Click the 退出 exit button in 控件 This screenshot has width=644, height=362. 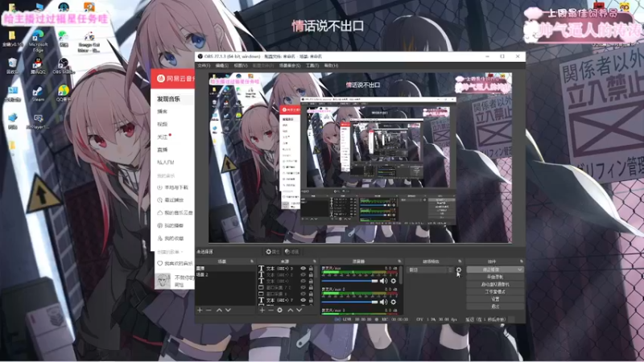point(495,306)
